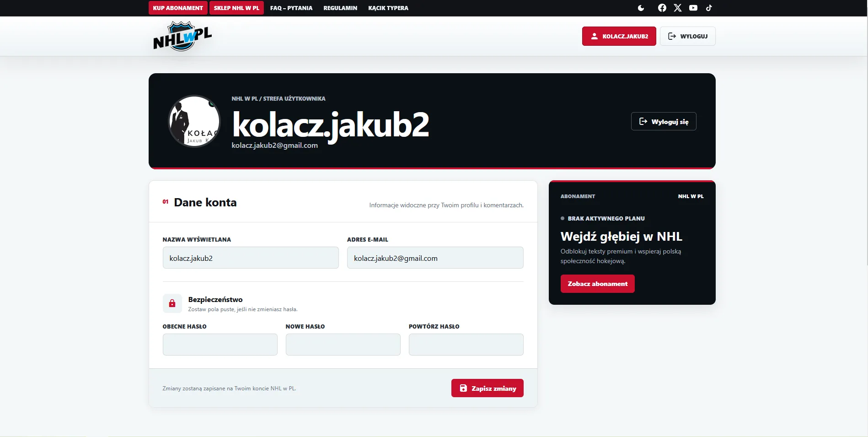The width and height of the screenshot is (868, 437).
Task: Click the NHL w PL logo
Action: [x=182, y=36]
